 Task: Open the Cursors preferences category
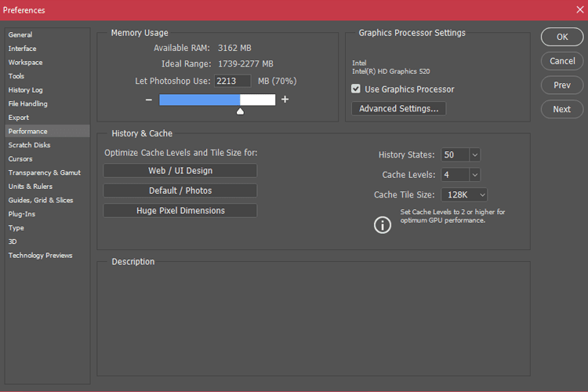[47, 158]
